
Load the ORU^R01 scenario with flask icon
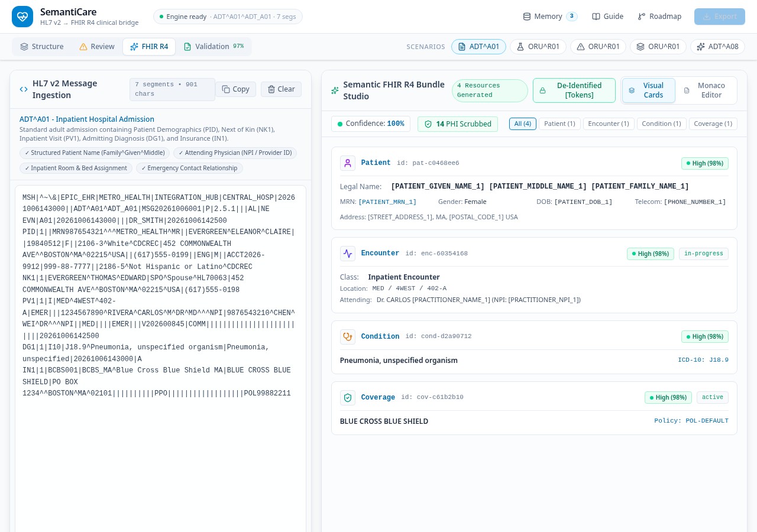click(x=538, y=47)
